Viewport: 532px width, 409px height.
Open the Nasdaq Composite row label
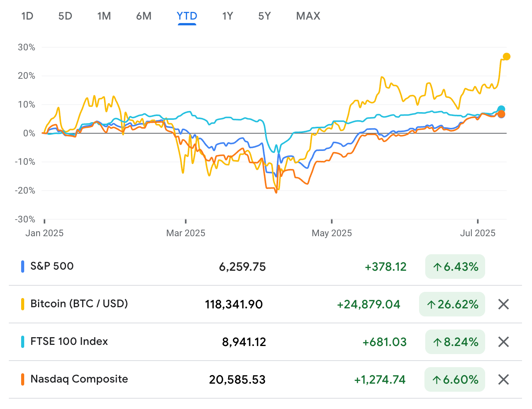coord(79,379)
